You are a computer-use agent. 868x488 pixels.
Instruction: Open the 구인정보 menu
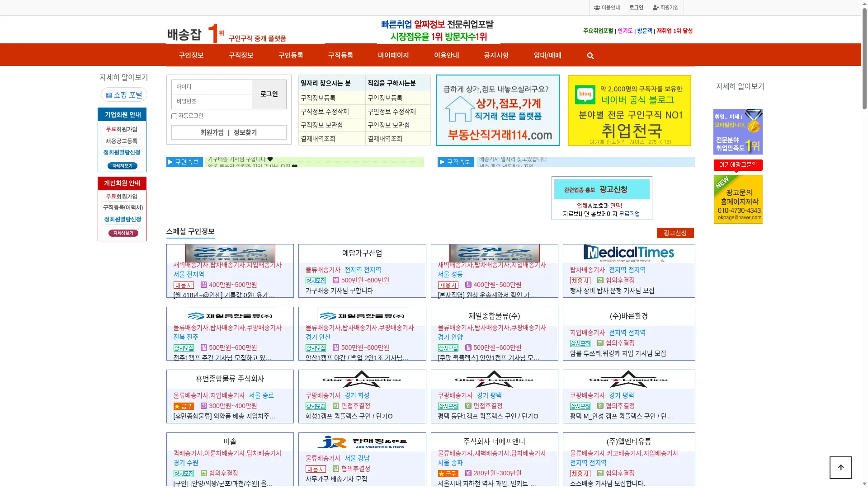[191, 55]
